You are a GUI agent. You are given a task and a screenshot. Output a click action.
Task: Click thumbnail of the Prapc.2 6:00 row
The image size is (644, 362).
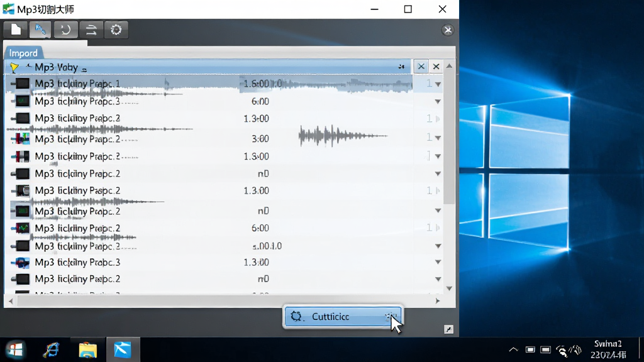click(x=22, y=228)
